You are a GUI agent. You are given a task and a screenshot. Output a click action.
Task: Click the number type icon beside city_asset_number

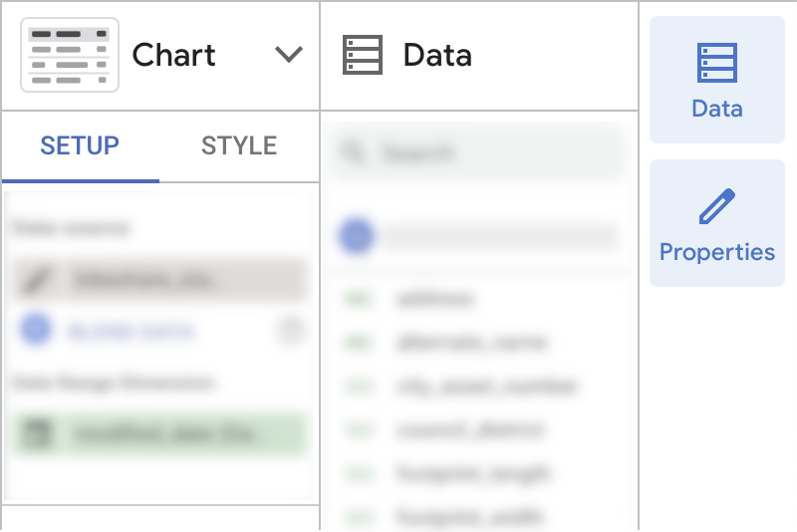[357, 386]
